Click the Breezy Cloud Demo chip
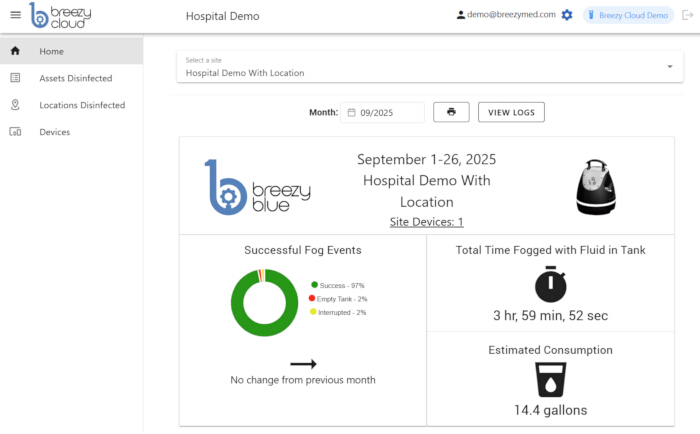The height and width of the screenshot is (434, 700). coord(628,15)
